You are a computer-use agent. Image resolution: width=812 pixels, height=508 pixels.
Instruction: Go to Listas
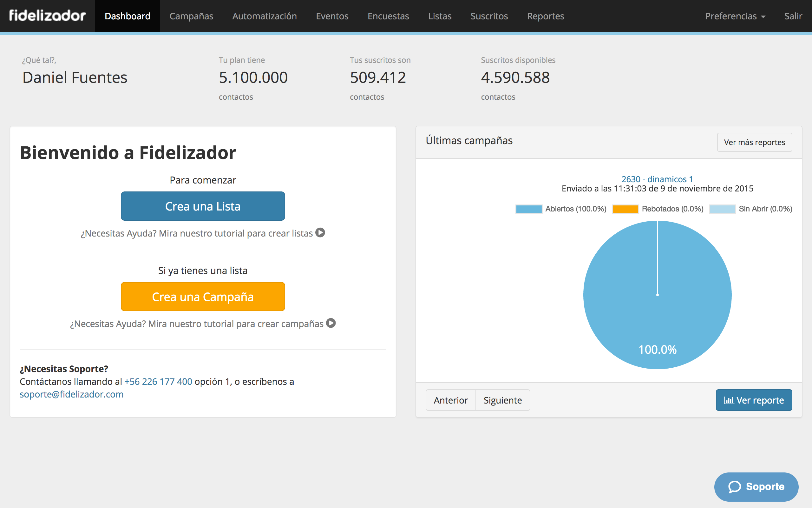[x=440, y=16]
